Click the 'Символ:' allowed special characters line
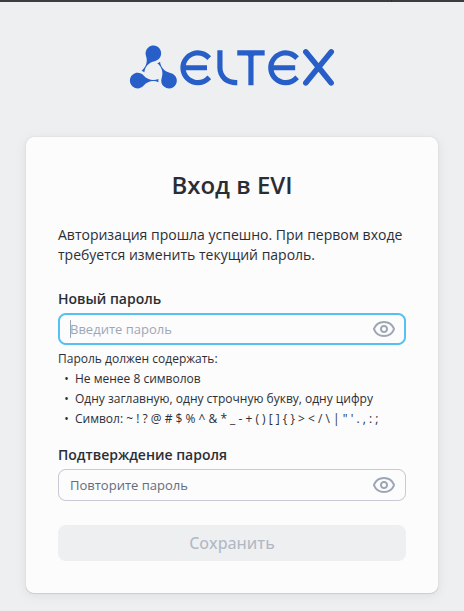464x611 pixels. click(227, 419)
